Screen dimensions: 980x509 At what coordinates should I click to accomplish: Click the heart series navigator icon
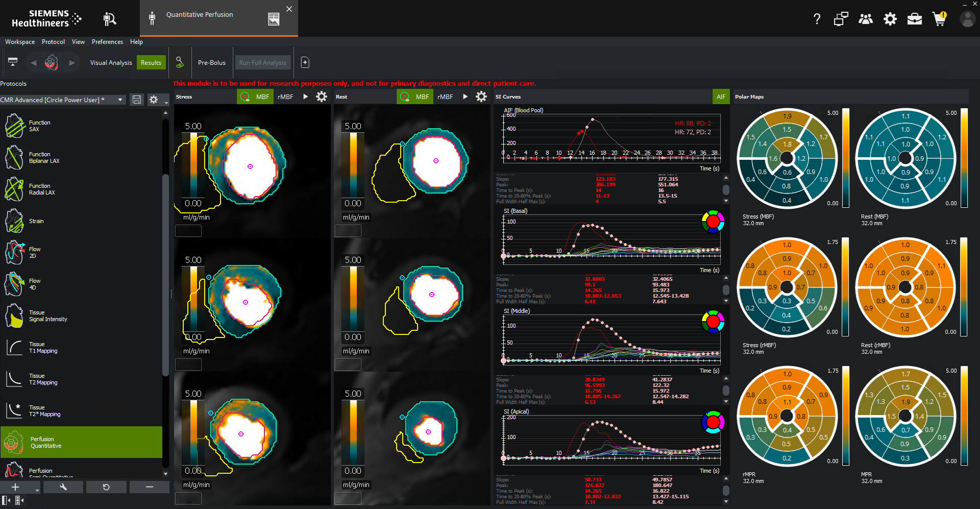tap(52, 62)
